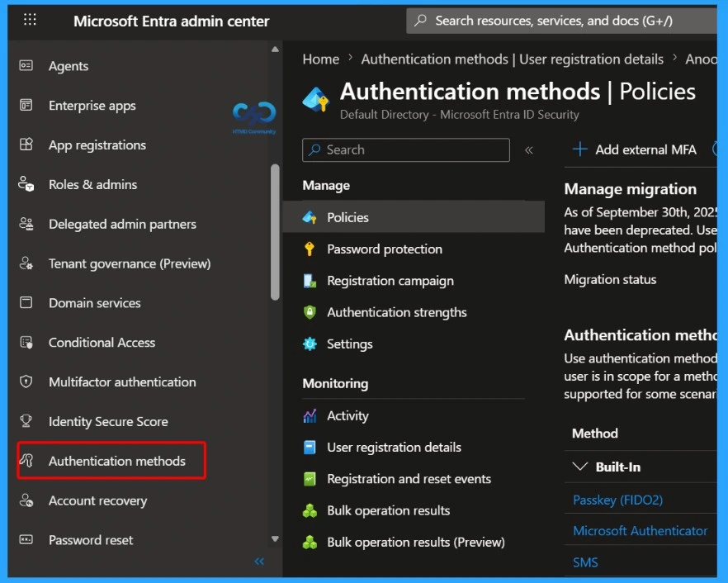The width and height of the screenshot is (728, 583).
Task: Click the Multifactor authentication shield icon
Action: 26,382
